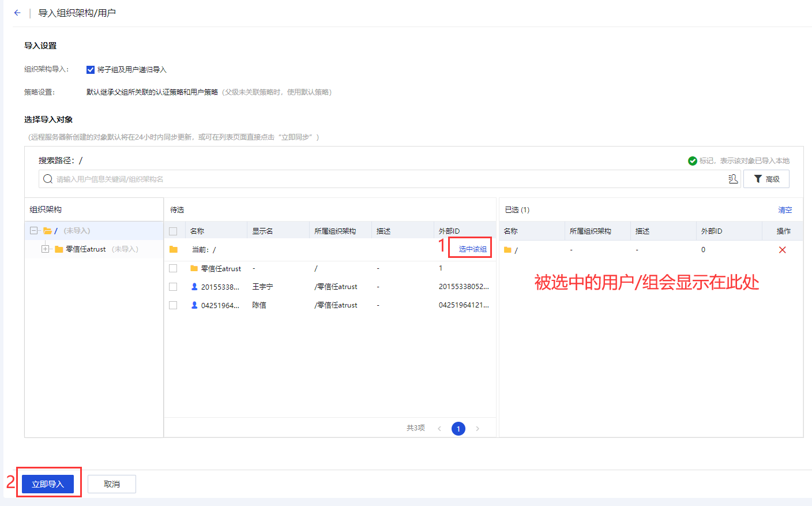Screen dimensions: 812x506
Task: Click the 零信任atrust folder icon in pending list
Action: click(194, 268)
